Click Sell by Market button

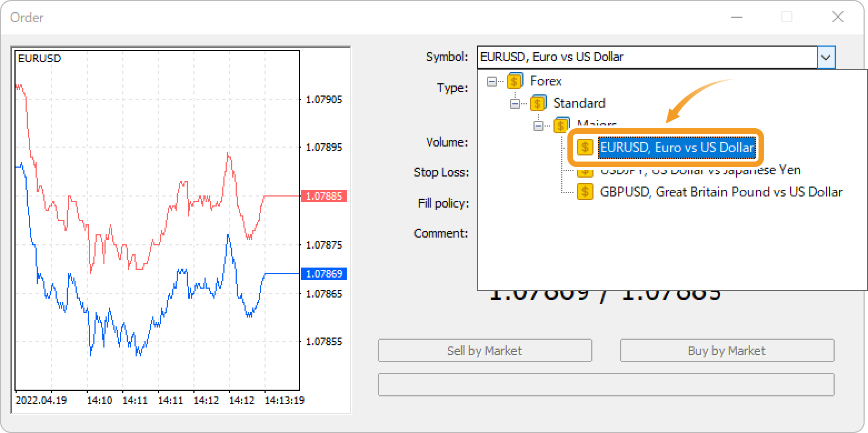485,351
